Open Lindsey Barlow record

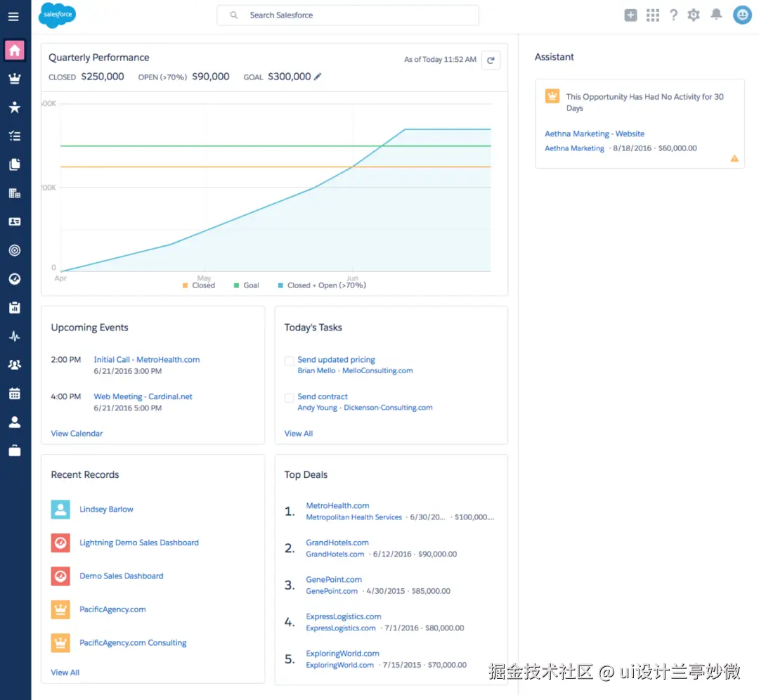(107, 510)
